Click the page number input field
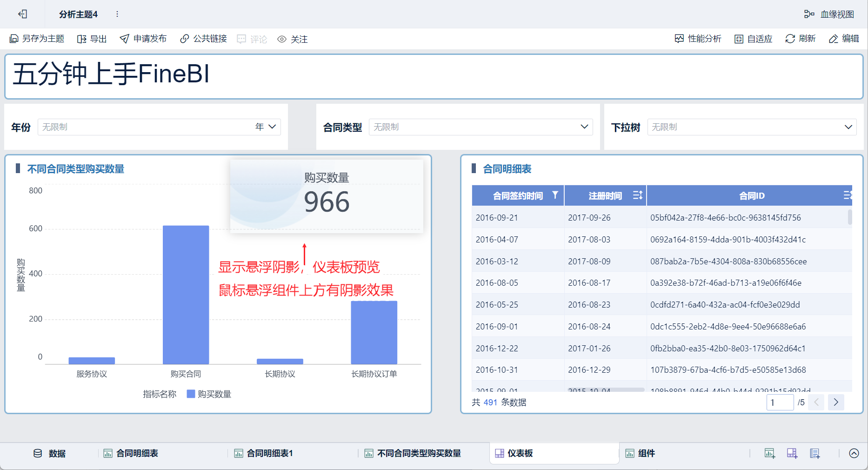The image size is (868, 470). pyautogui.click(x=780, y=403)
